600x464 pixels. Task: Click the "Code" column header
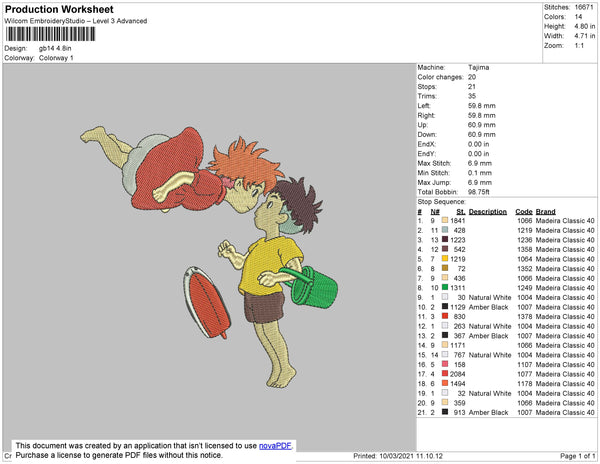tap(523, 212)
